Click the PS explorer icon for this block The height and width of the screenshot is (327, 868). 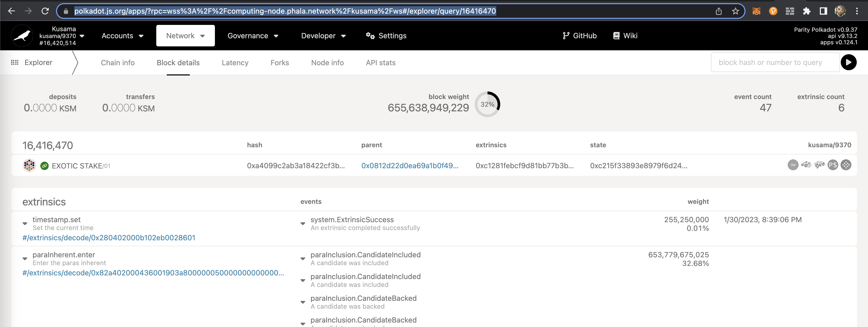pos(833,165)
